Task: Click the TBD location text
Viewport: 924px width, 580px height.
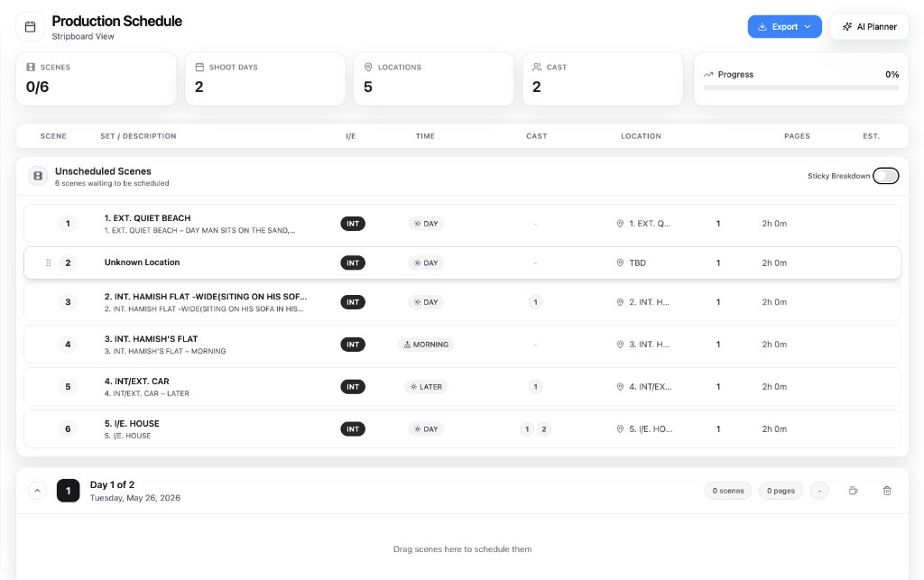Action: tap(638, 262)
